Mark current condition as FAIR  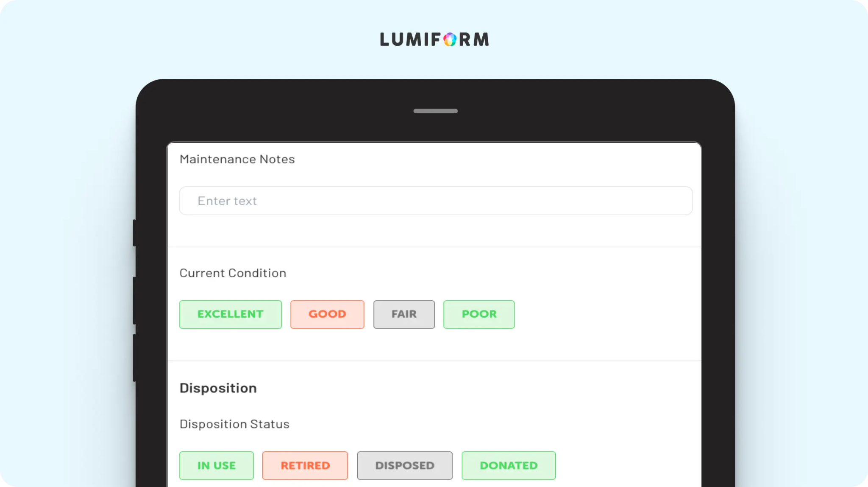404,314
